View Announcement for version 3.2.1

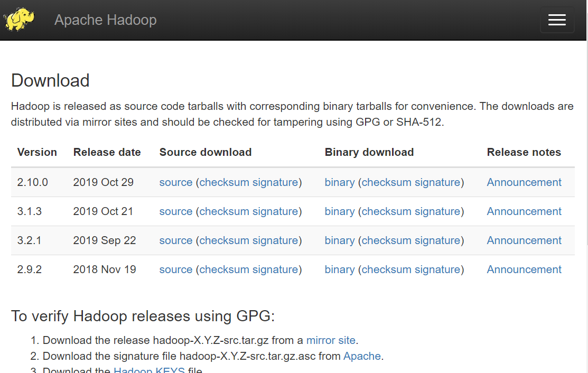(524, 240)
